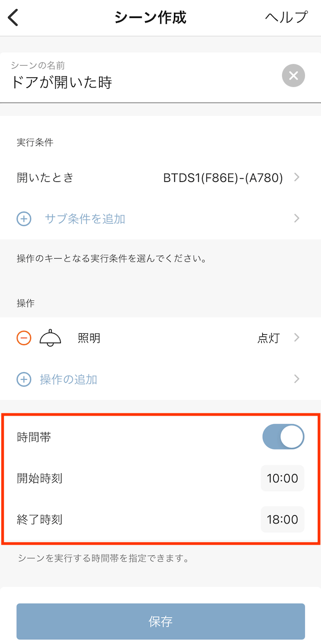Go back using the top-left arrow
Viewport: 321px width, 644px height.
(x=13, y=18)
